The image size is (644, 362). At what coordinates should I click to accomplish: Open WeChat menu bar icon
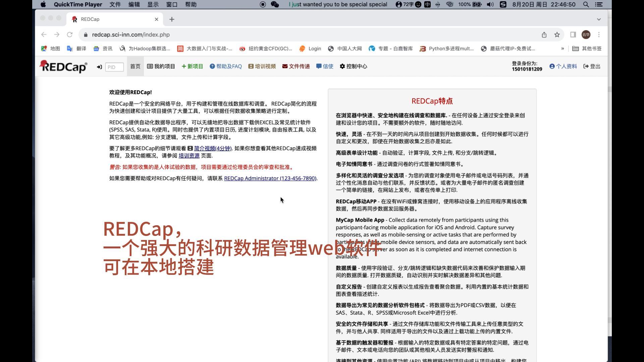click(x=275, y=4)
